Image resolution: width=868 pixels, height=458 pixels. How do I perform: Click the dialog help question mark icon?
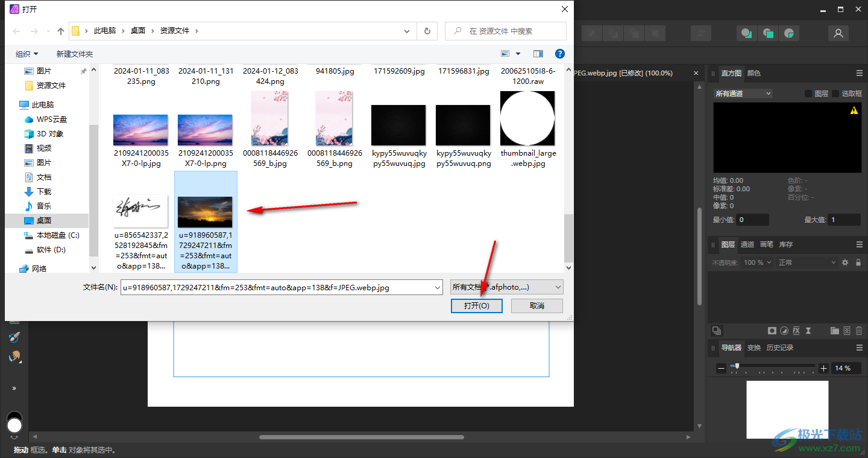click(559, 54)
